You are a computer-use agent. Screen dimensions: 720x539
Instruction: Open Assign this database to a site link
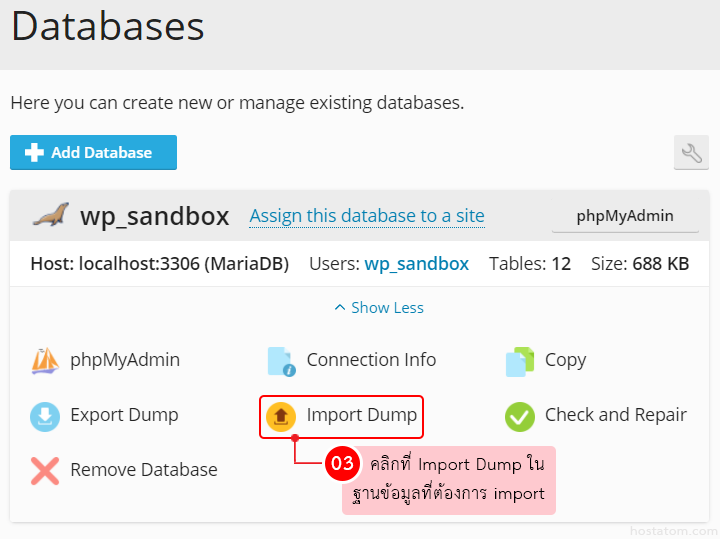(x=367, y=216)
